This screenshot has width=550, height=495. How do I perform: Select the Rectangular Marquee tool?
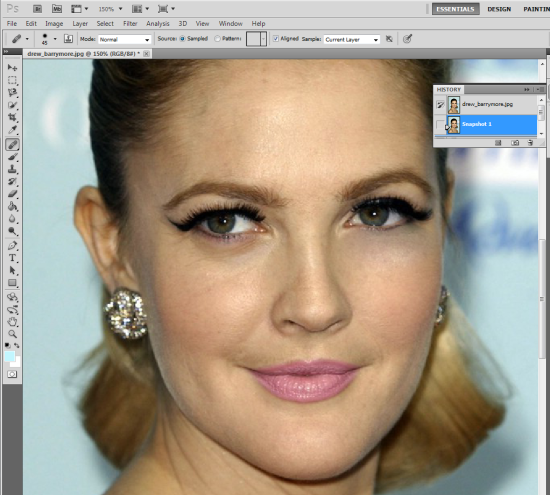pos(12,80)
